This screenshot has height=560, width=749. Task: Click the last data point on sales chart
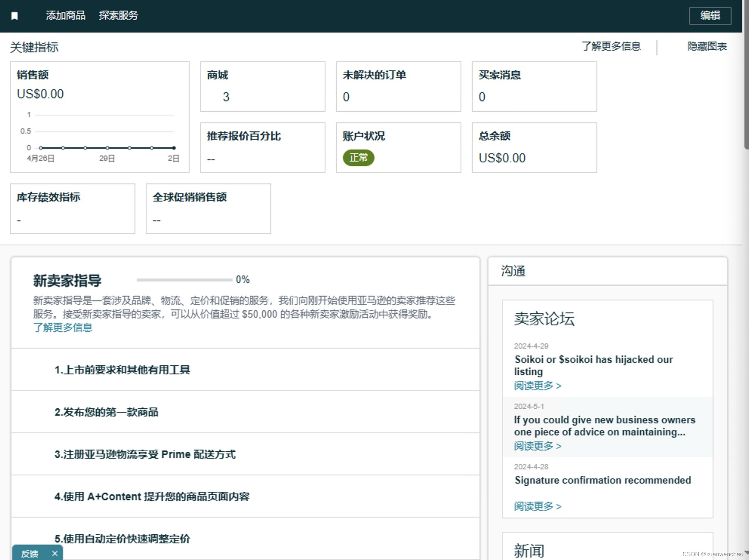[x=174, y=148]
